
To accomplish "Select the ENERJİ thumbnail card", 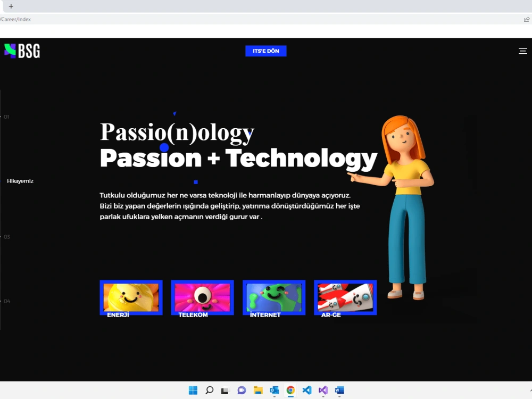I will pyautogui.click(x=131, y=297).
